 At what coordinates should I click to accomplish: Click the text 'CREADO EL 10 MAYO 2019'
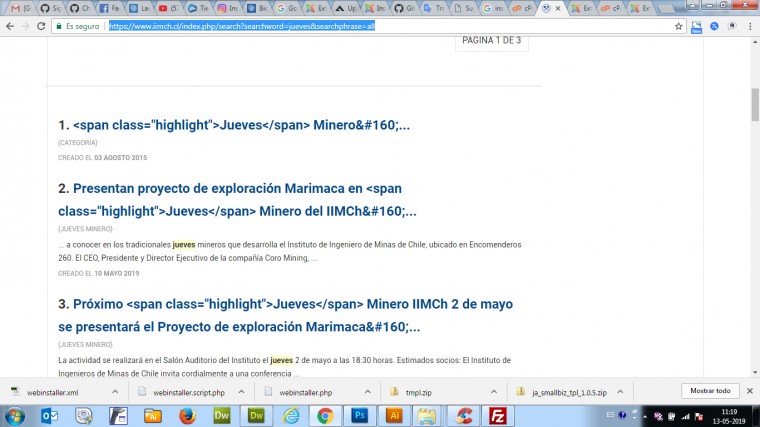pos(98,273)
